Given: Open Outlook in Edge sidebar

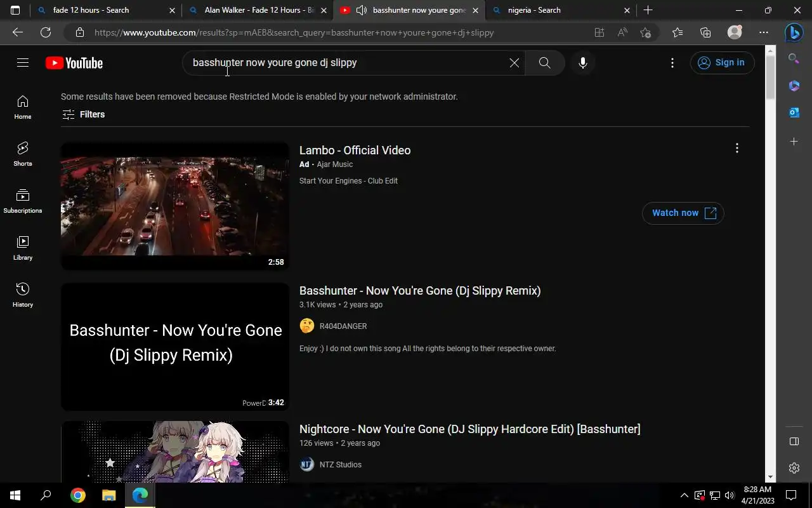Looking at the screenshot, I should tap(794, 113).
